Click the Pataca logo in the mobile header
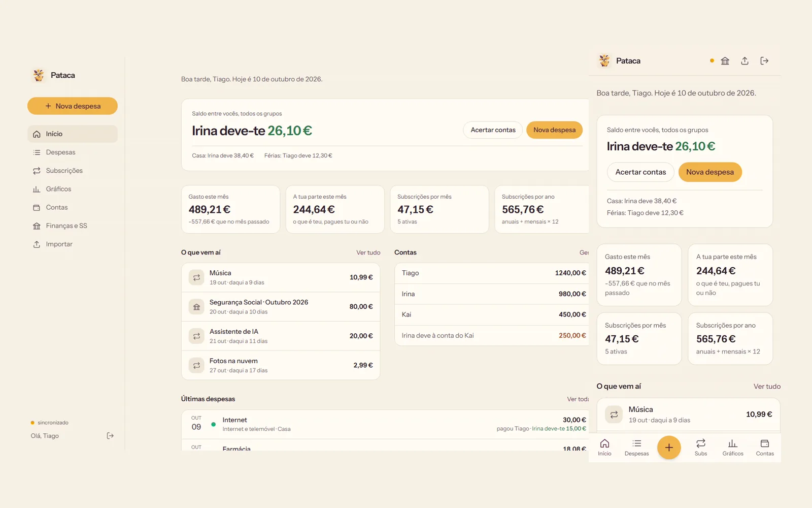 click(x=604, y=61)
